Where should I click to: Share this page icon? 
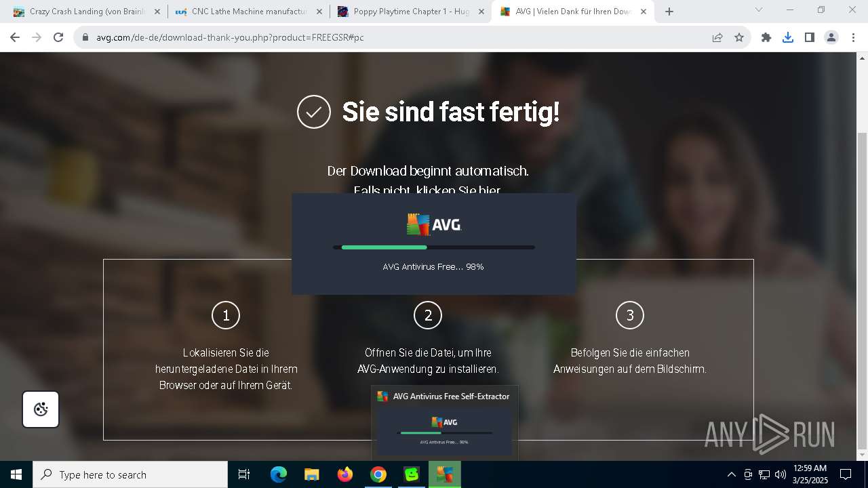(717, 37)
